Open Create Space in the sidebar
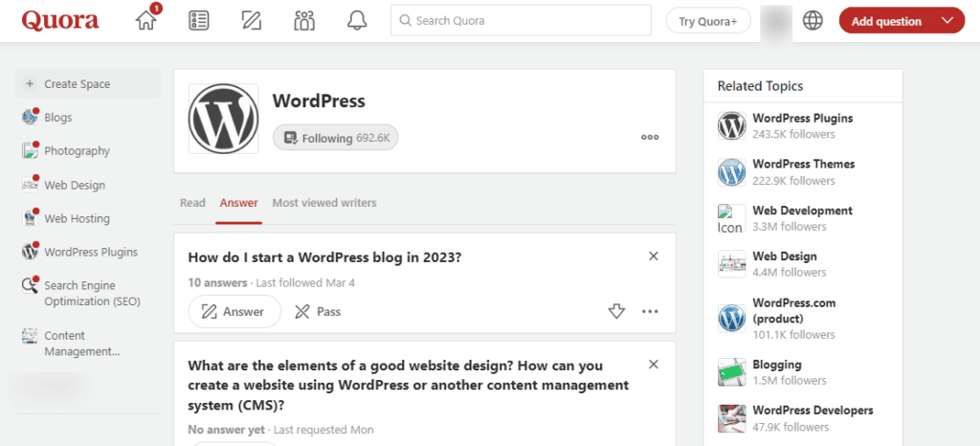The width and height of the screenshot is (980, 446). pyautogui.click(x=77, y=84)
